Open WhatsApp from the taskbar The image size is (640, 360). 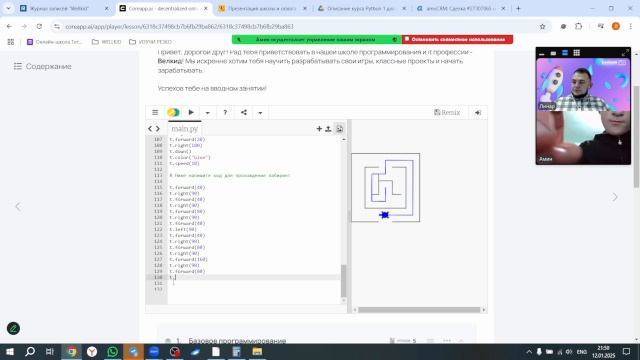point(113,351)
